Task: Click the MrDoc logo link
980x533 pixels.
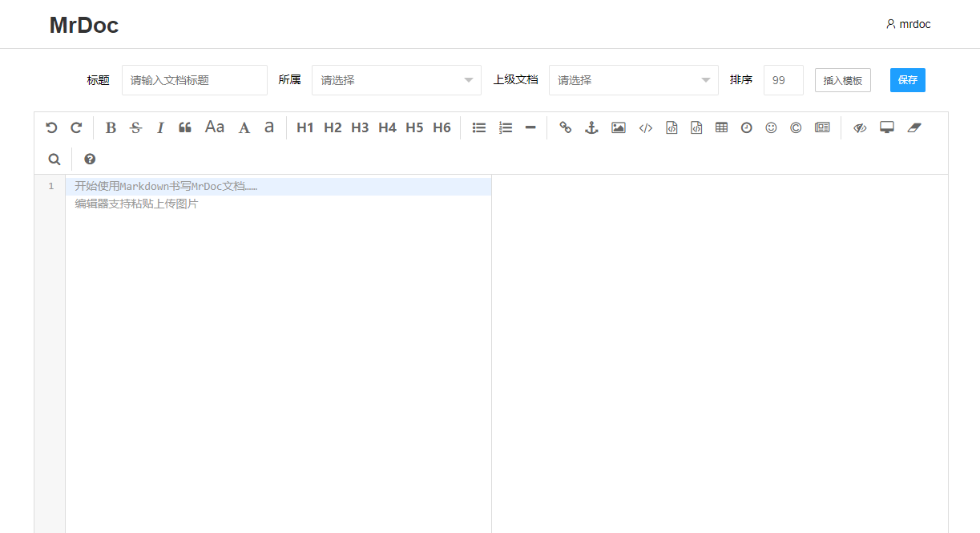Action: [x=84, y=25]
